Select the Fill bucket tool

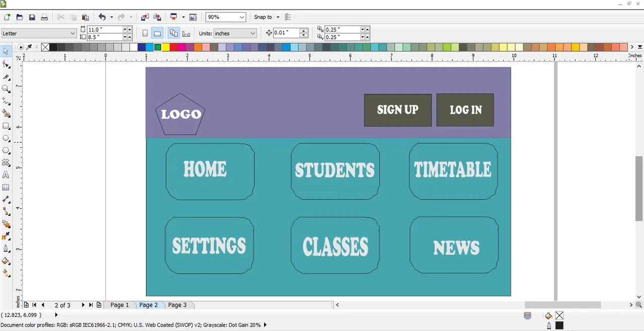(x=6, y=261)
